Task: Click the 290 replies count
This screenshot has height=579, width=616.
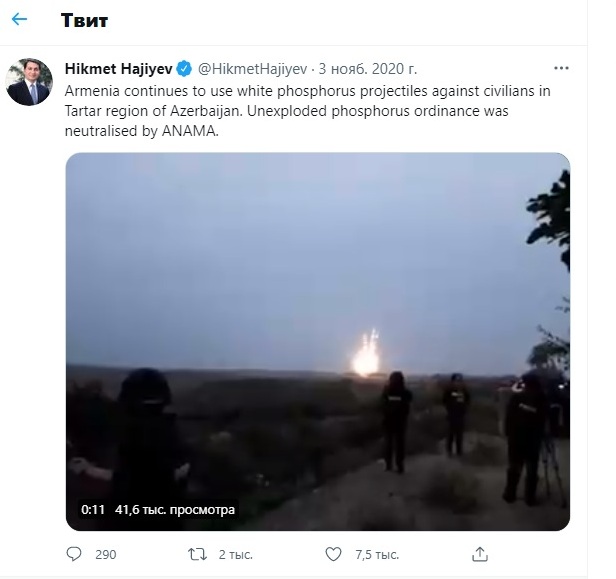Action: point(105,554)
